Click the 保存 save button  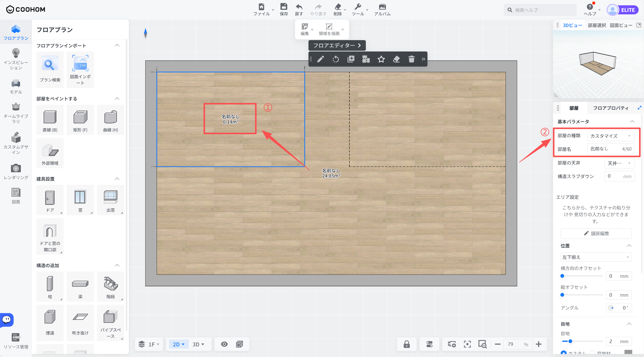pyautogui.click(x=284, y=10)
